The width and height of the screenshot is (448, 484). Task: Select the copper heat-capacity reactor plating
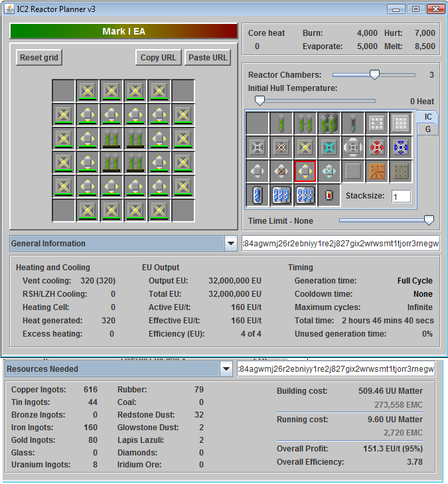coord(377,171)
